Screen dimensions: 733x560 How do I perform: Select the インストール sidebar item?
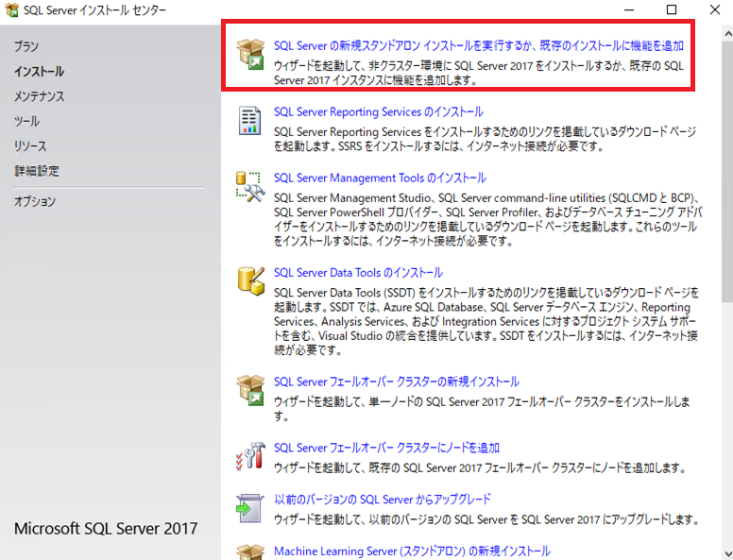[x=39, y=72]
